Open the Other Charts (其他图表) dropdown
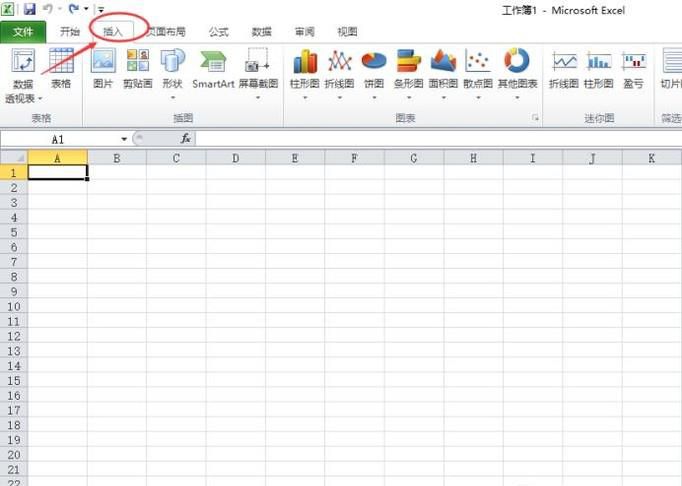Screen dimensions: 682x486 click(x=516, y=98)
